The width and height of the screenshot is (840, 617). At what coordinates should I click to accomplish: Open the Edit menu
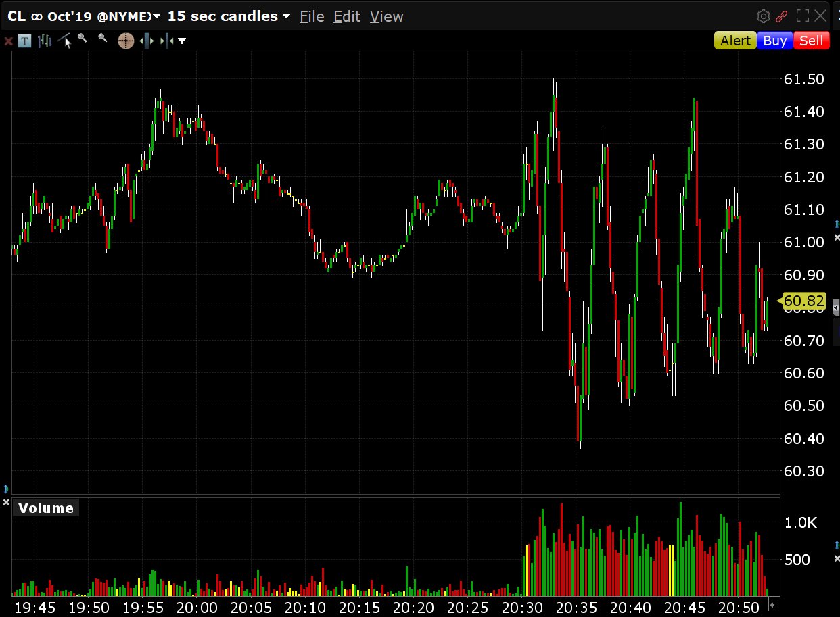347,16
